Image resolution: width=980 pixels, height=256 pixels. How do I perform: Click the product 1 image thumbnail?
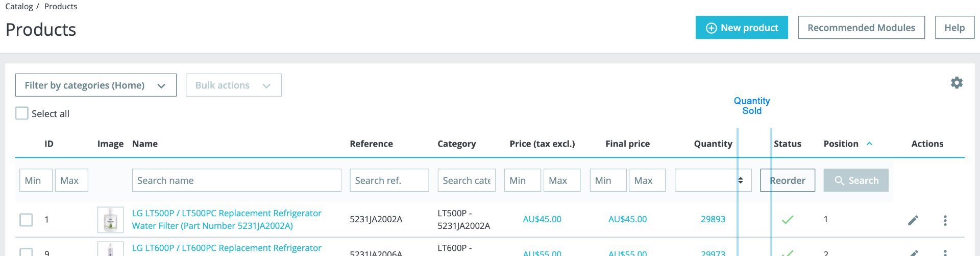[110, 220]
